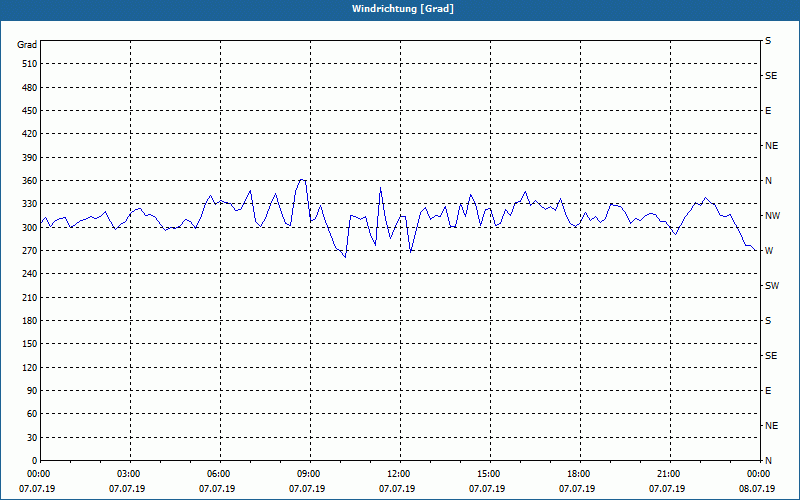
Task: Click the 30 degree axis label
Action: [x=32, y=437]
